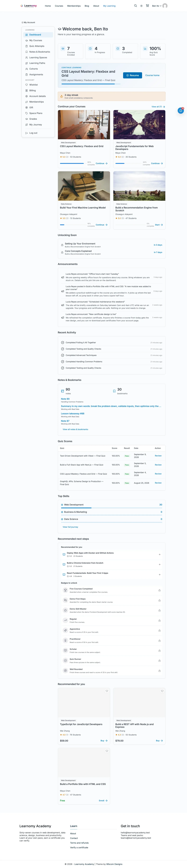
Task: Open the Home menu item
Action: click(x=48, y=6)
